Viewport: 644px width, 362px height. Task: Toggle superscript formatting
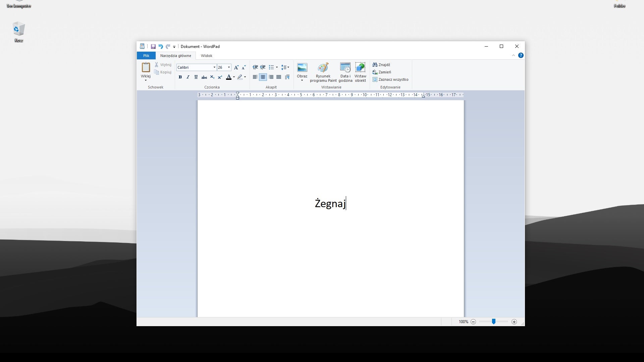220,77
